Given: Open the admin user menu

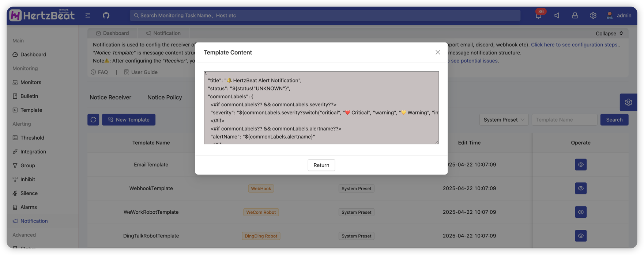Looking at the screenshot, I should (x=619, y=15).
